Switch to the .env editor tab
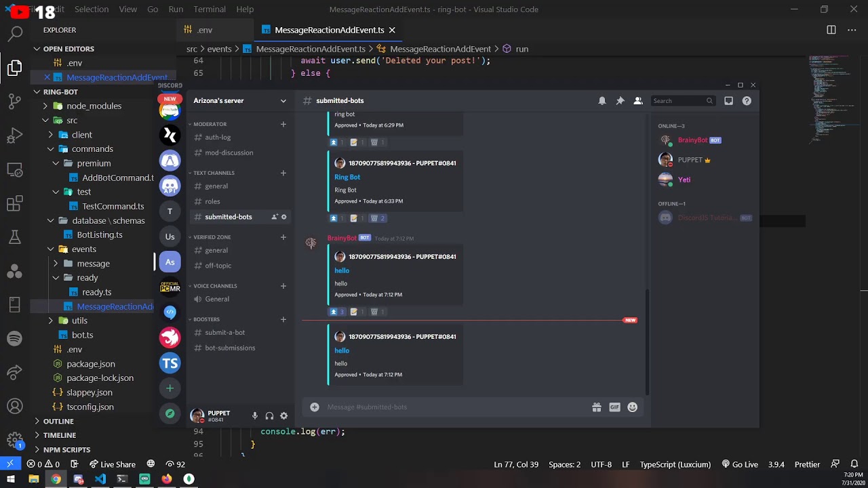 coord(215,30)
